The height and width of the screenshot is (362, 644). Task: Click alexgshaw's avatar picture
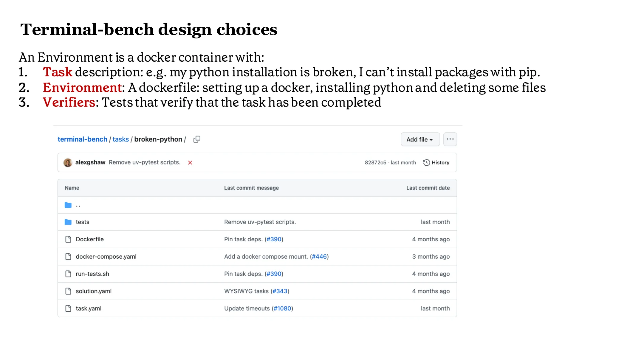tap(68, 162)
